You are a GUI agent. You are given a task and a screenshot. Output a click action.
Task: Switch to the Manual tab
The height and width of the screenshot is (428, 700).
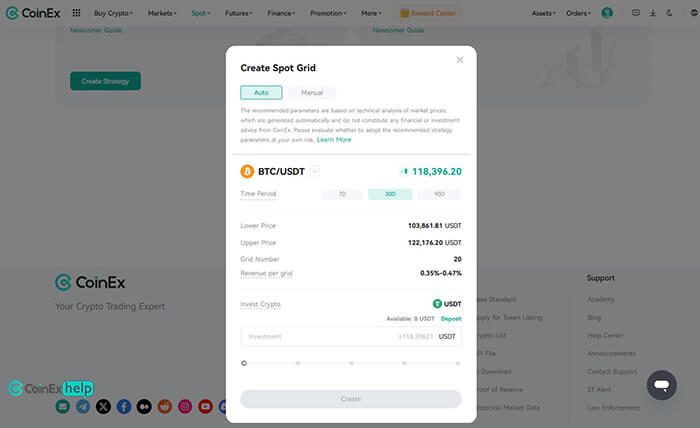click(x=311, y=92)
